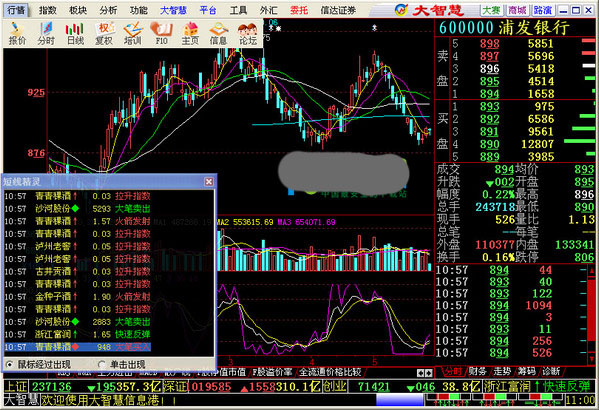Open the 论坛 forum icon
This screenshot has height=410, width=599.
(x=248, y=33)
